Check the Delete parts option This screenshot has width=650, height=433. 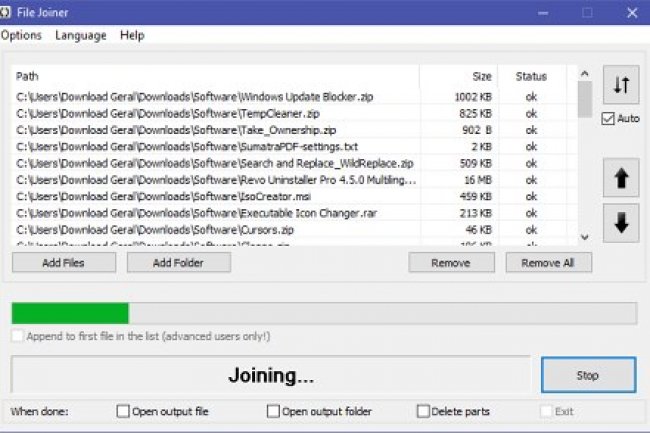click(423, 411)
